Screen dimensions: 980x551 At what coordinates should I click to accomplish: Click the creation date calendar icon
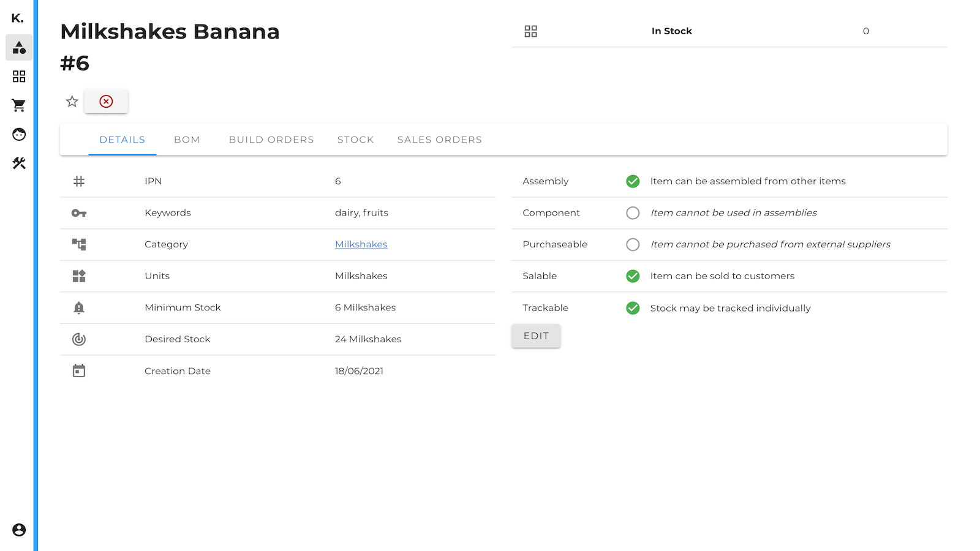tap(78, 370)
